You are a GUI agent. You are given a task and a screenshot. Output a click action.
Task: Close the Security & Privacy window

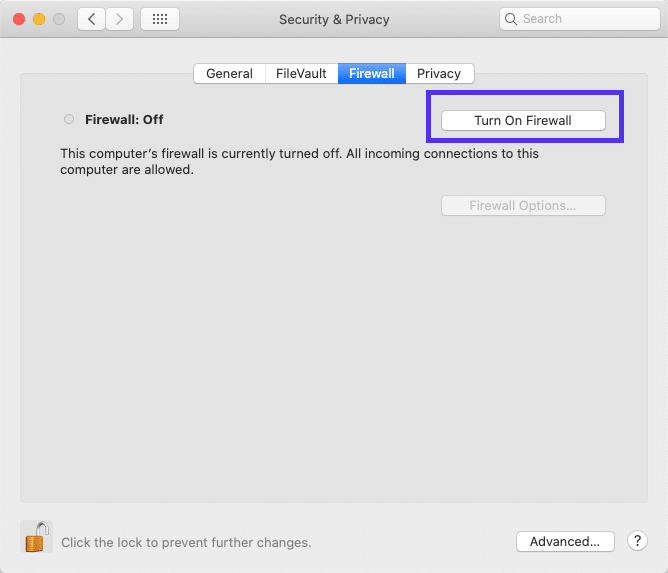point(20,19)
